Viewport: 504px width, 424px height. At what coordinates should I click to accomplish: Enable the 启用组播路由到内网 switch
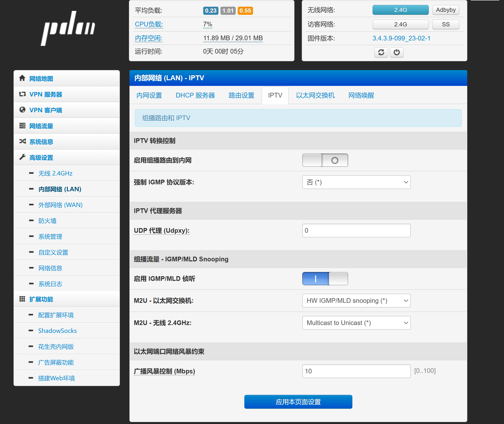point(325,160)
